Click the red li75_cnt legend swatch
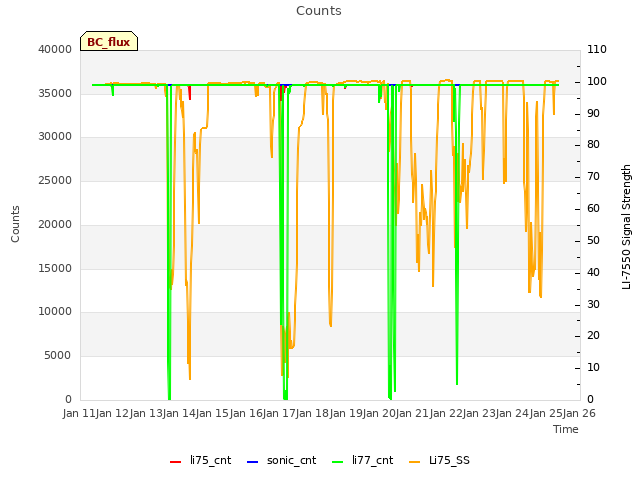The height and width of the screenshot is (480, 640). pyautogui.click(x=176, y=462)
